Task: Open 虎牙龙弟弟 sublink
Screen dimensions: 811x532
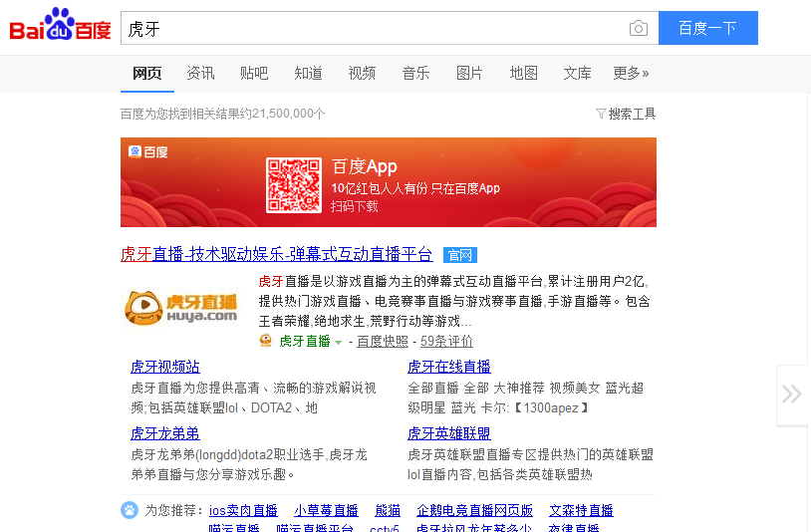Action: point(165,433)
